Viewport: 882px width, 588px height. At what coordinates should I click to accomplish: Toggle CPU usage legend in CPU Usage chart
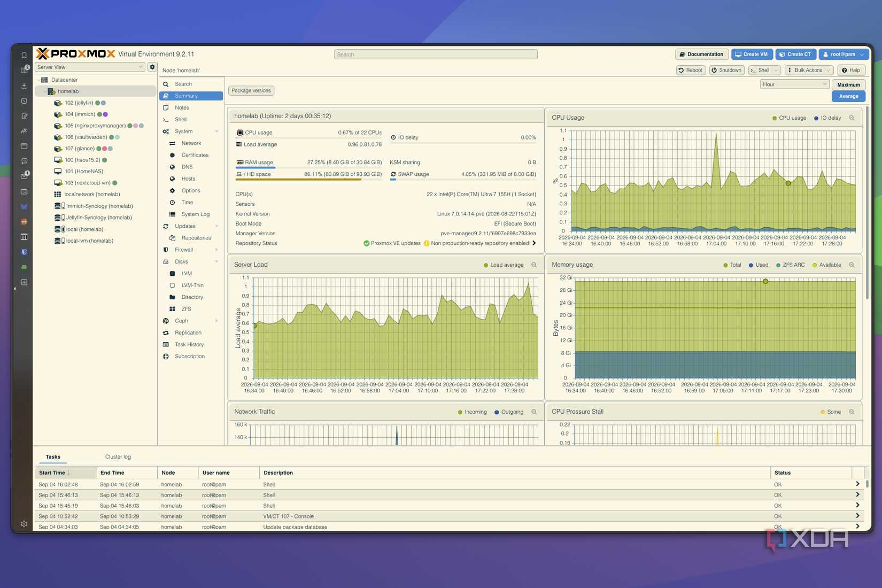789,118
